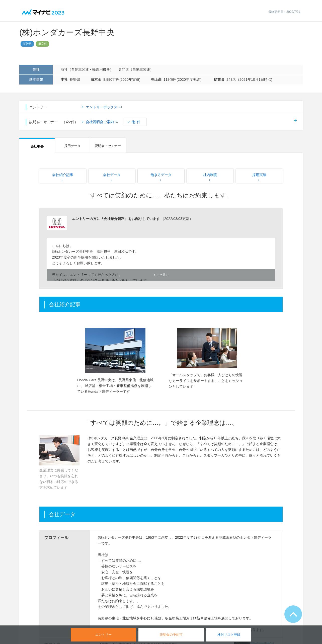Jump to 会社紹介記事 section anchor
Image resolution: width=322 pixels, height=644 pixels.
point(63,176)
